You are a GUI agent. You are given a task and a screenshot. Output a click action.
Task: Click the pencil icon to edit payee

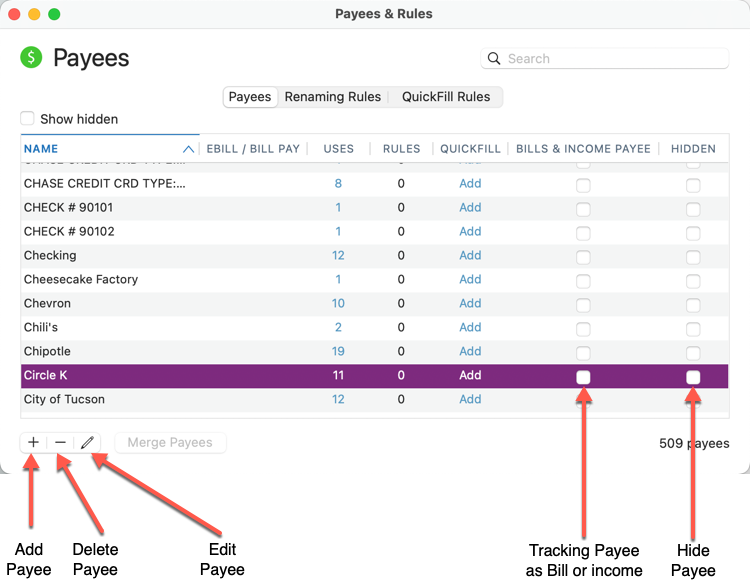click(x=87, y=442)
